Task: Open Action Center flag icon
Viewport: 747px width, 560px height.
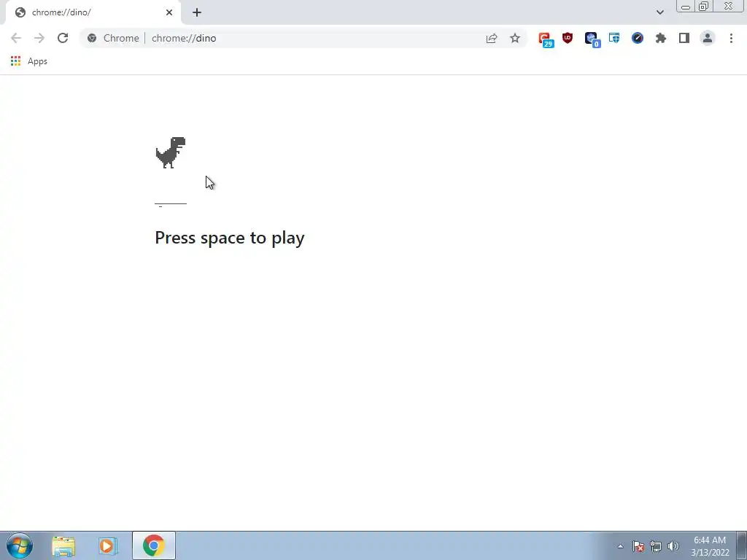Action: pyautogui.click(x=638, y=546)
